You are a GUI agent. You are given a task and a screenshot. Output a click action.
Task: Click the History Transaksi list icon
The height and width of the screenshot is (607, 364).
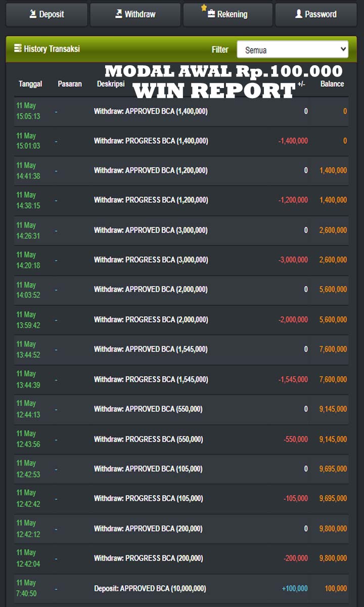pyautogui.click(x=18, y=49)
